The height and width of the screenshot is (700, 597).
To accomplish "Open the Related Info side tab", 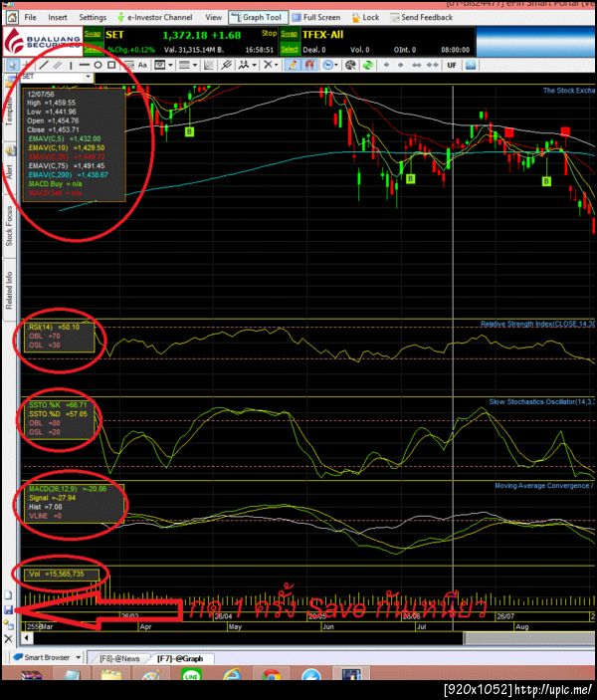I will point(9,290).
